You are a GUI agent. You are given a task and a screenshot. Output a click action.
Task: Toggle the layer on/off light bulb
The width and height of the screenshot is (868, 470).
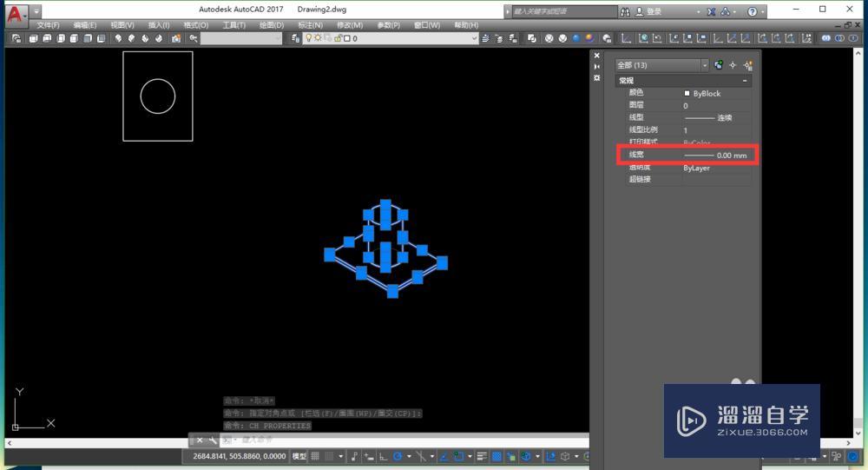coord(309,38)
